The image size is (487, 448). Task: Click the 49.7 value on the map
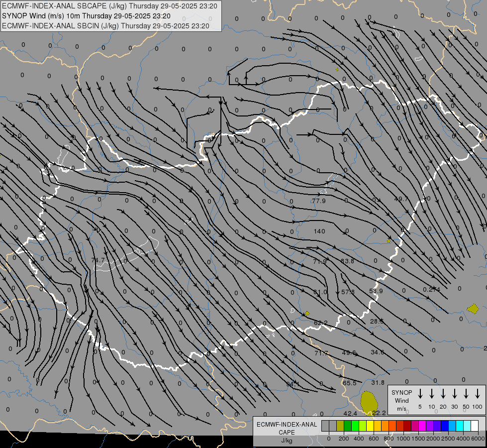(401, 199)
